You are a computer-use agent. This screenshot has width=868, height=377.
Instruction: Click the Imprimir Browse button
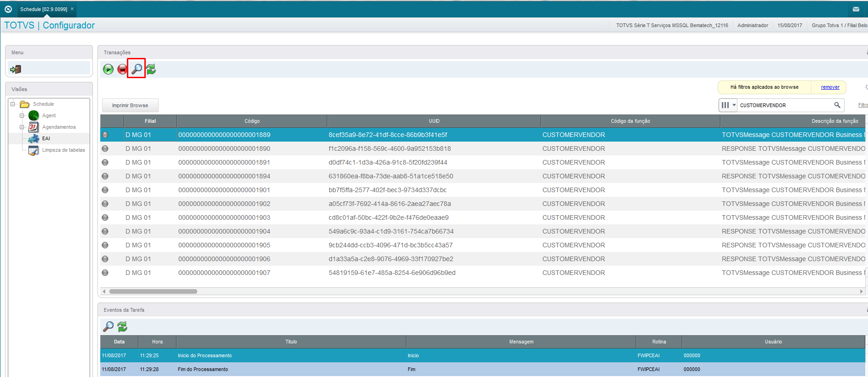tap(130, 105)
